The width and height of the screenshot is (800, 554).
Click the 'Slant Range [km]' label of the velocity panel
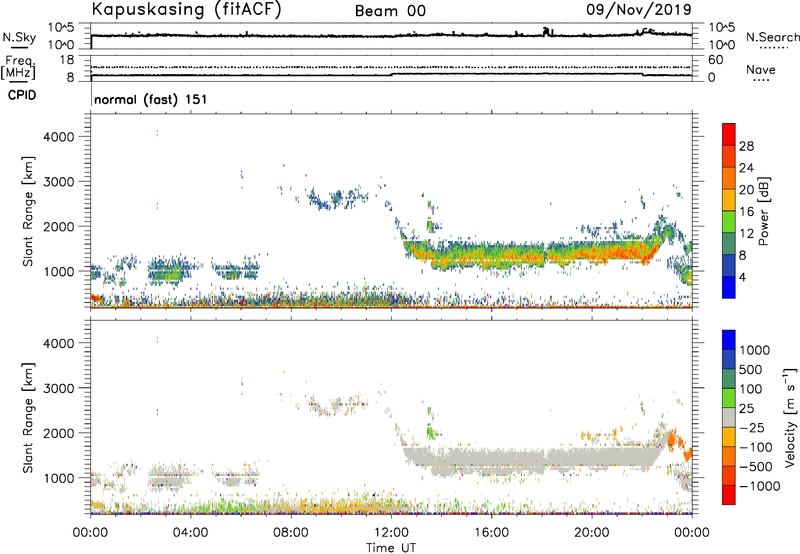click(x=28, y=417)
